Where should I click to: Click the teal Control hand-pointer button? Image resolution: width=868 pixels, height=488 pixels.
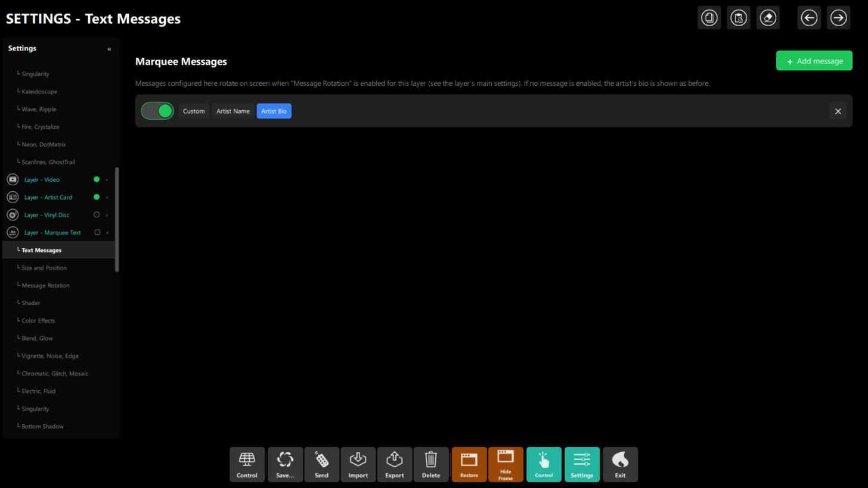click(544, 464)
